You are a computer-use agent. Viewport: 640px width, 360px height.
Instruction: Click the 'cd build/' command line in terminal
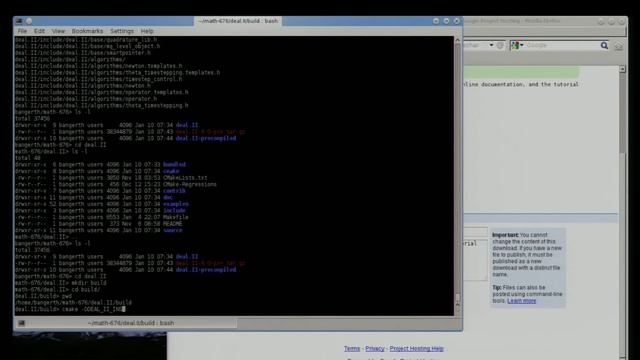pos(58,289)
